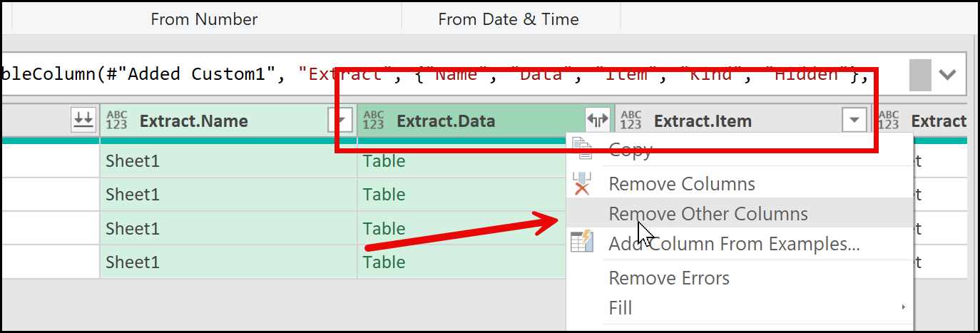Click the data type icon of Extract.Name

pyautogui.click(x=116, y=121)
